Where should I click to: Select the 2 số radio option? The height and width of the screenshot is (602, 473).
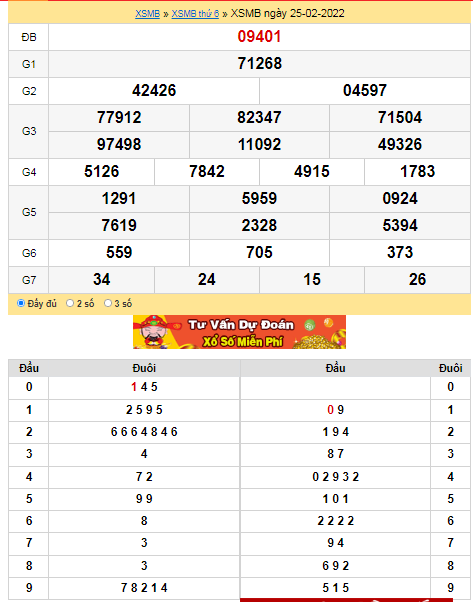(70, 303)
